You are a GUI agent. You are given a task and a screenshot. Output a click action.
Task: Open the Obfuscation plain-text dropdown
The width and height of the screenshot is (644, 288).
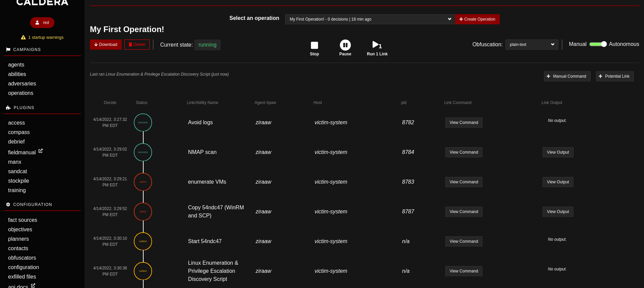[x=532, y=45]
